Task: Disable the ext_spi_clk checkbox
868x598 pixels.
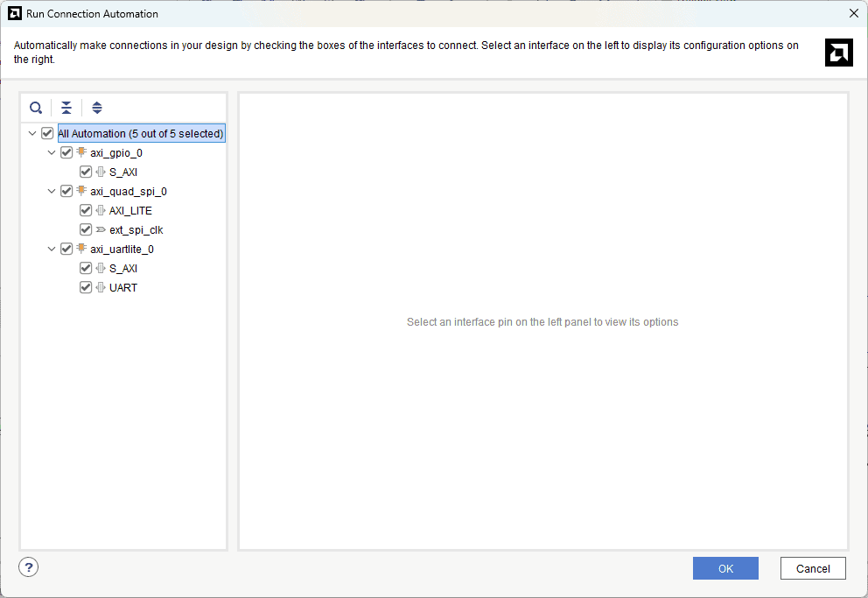Action: click(x=86, y=230)
